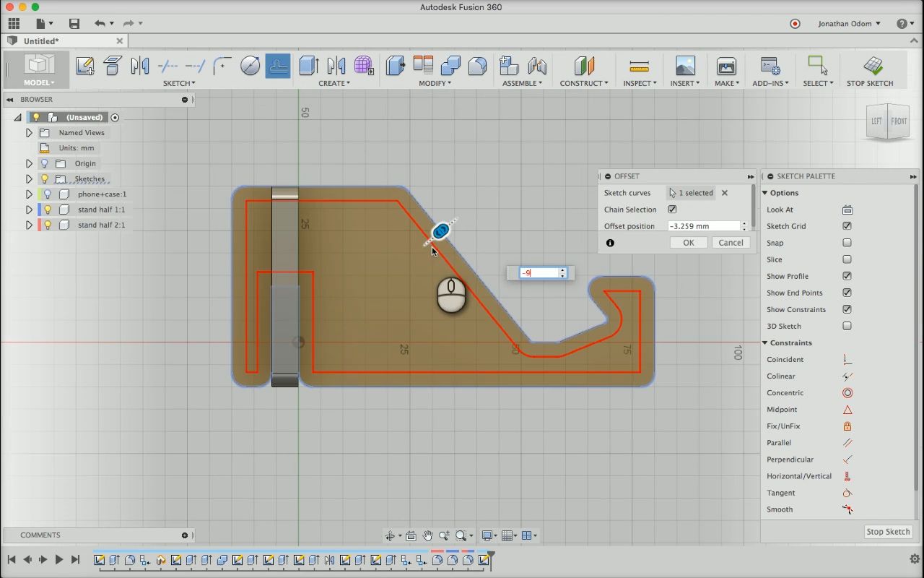
Task: Select the Tangent constraint icon
Action: [847, 493]
